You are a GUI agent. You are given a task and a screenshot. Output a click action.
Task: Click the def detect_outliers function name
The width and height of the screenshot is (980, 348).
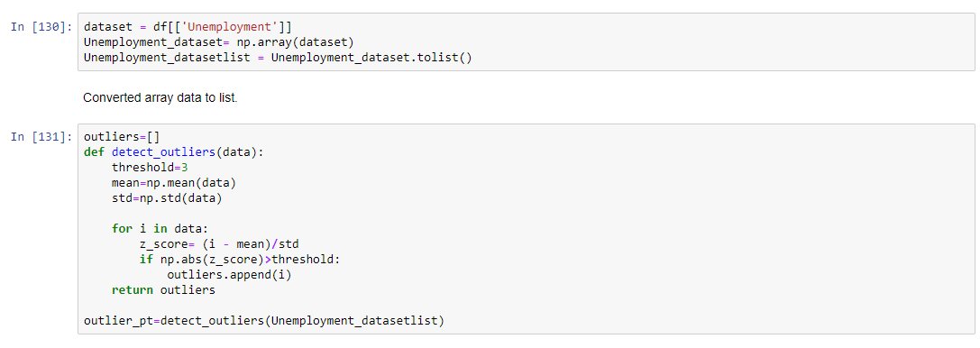point(164,152)
